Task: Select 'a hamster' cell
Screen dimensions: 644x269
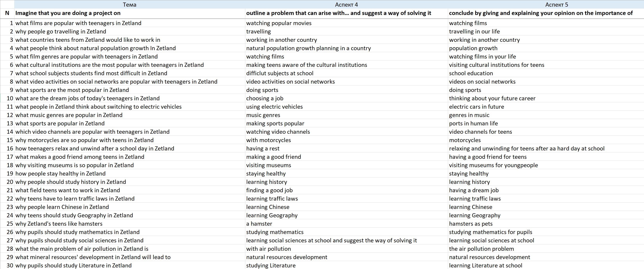Action: pos(346,224)
